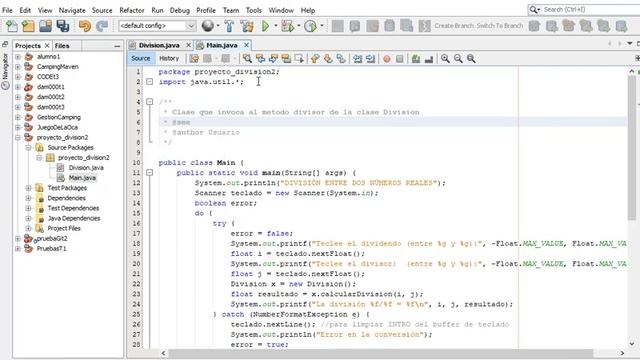This screenshot has width=640, height=360.
Task: Click Find Next Occurrence icon
Action: point(273,59)
